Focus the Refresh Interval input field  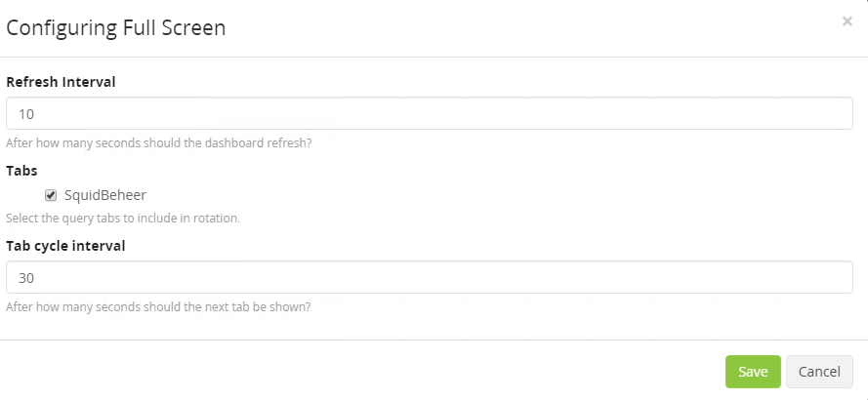tap(430, 114)
